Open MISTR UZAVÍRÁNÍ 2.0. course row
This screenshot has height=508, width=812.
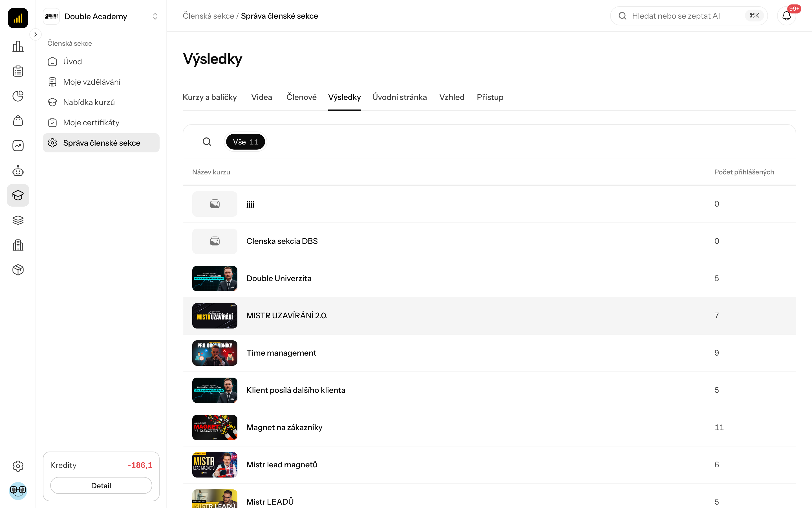489,316
